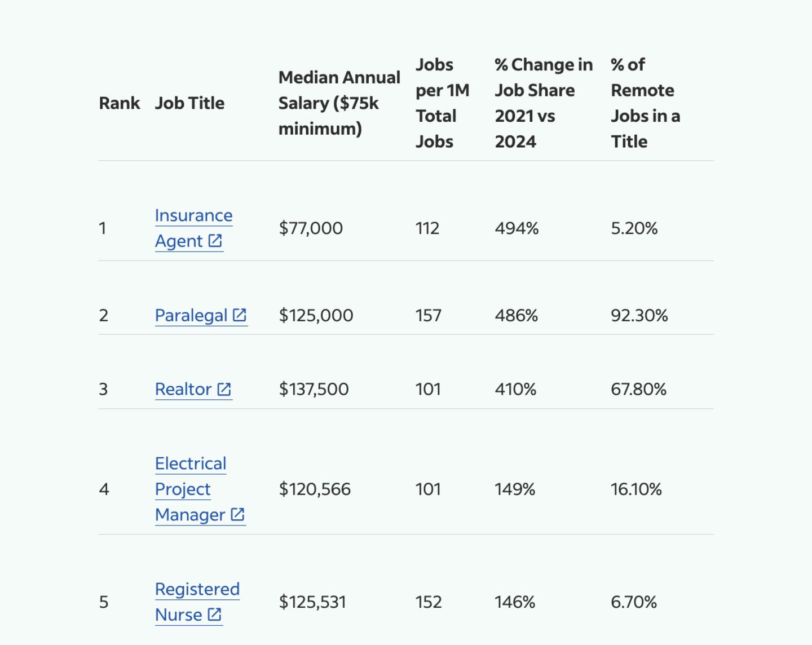
Task: Open the Paralegal job title link
Action: (191, 316)
